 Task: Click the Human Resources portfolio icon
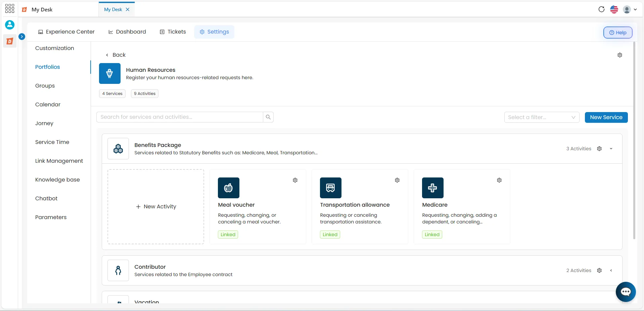pyautogui.click(x=110, y=73)
